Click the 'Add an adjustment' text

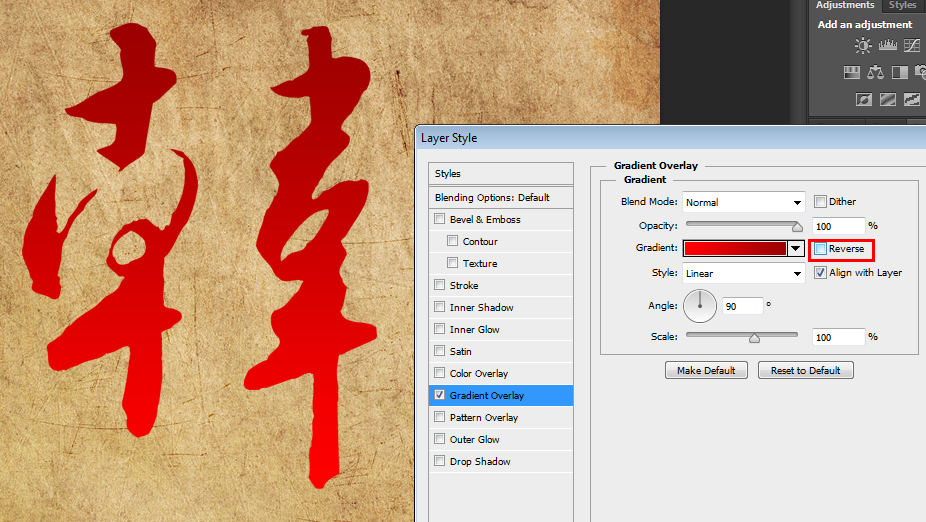point(865,24)
